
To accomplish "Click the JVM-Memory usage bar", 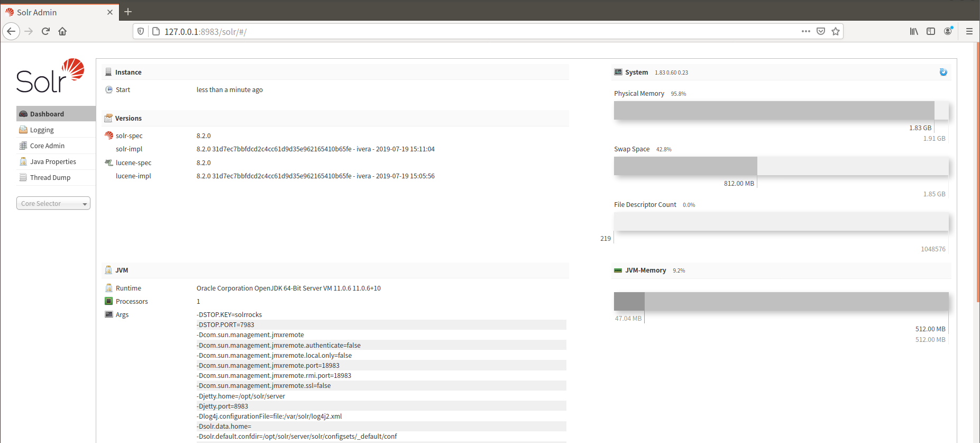I will [x=781, y=301].
